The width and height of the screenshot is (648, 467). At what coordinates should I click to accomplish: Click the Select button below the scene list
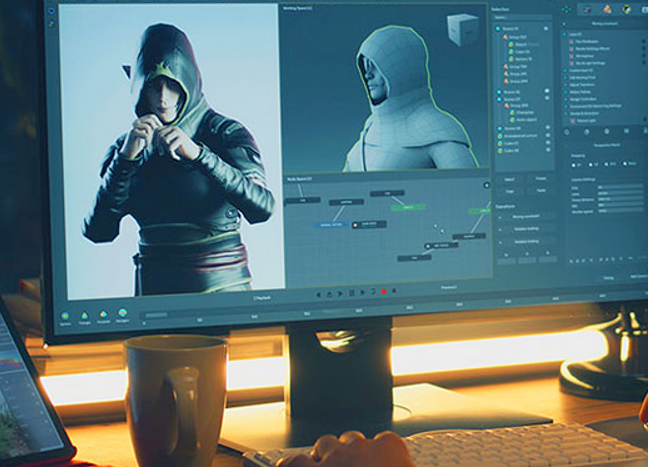(x=507, y=177)
